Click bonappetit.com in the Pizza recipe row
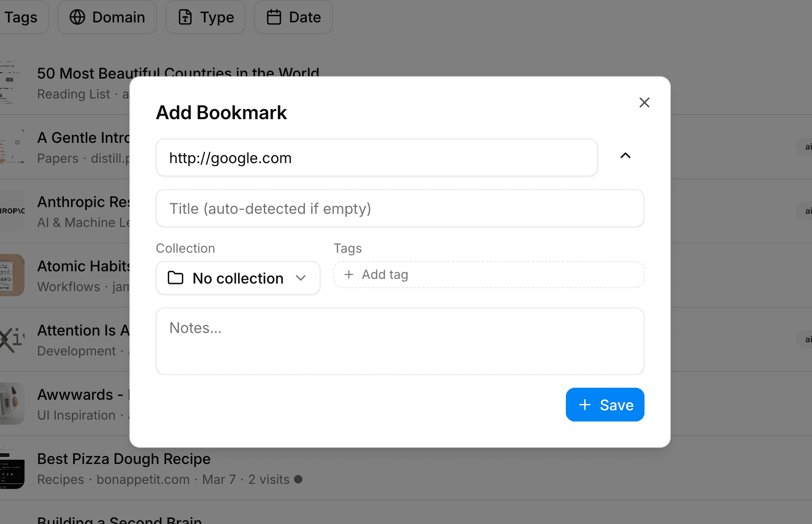This screenshot has height=524, width=812. pyautogui.click(x=143, y=480)
